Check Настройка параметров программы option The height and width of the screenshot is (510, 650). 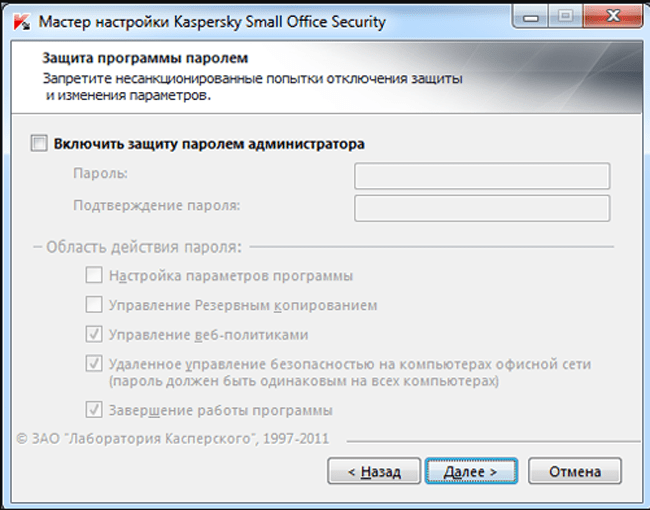coord(94,275)
